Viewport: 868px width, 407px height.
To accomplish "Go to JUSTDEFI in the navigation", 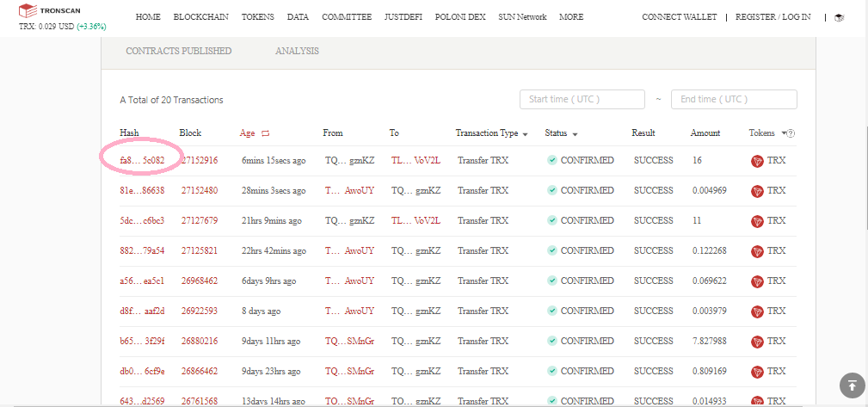I will pyautogui.click(x=403, y=17).
